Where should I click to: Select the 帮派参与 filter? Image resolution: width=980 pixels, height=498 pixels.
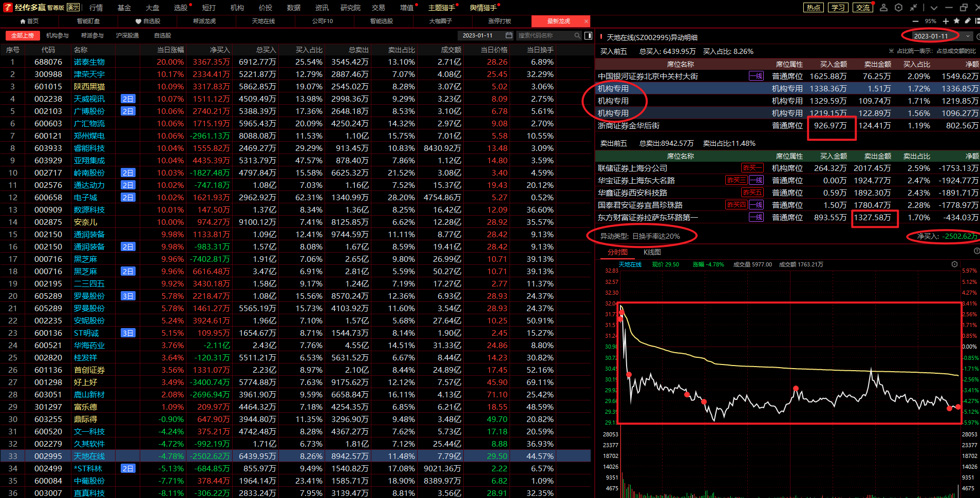click(x=92, y=35)
